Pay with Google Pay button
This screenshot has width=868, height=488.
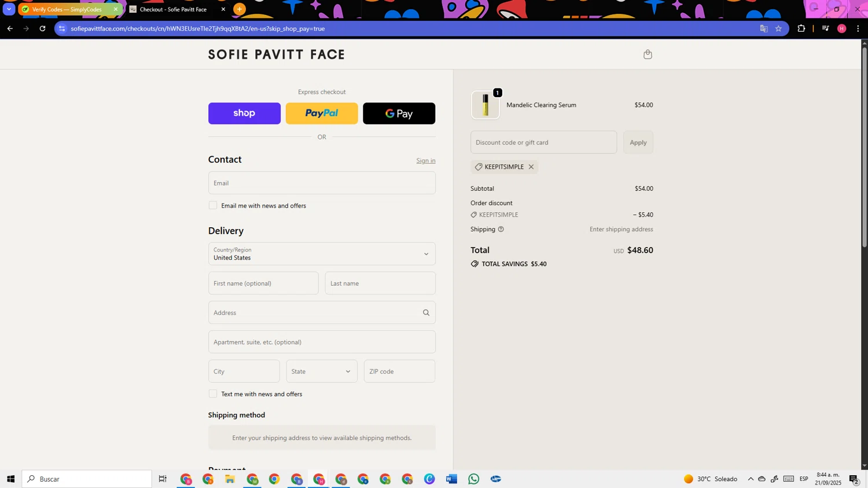(399, 113)
